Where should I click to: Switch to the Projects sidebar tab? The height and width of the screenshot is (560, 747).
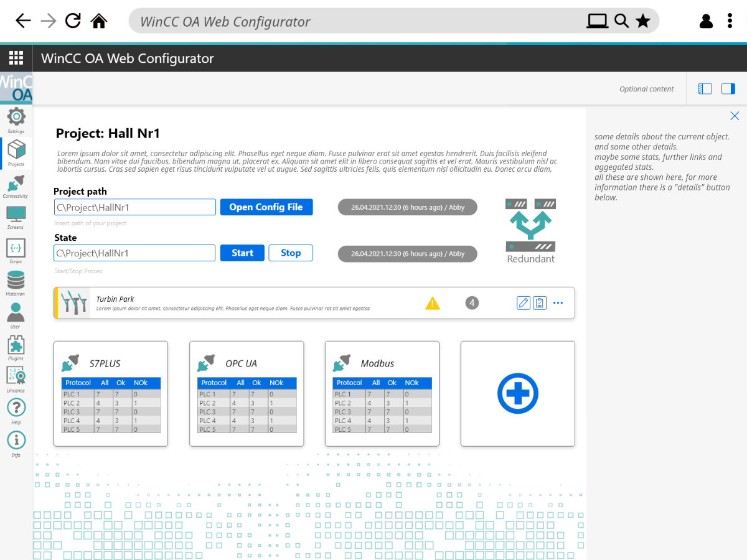[16, 151]
